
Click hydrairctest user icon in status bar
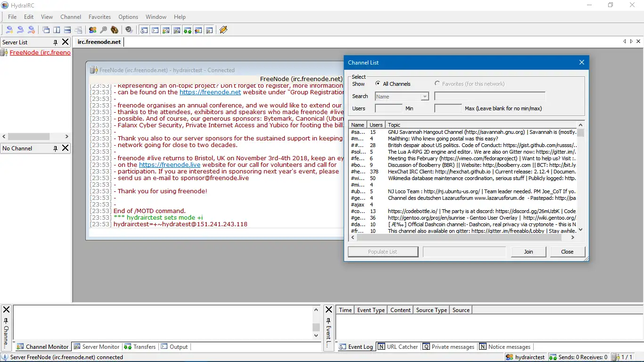[510, 357]
